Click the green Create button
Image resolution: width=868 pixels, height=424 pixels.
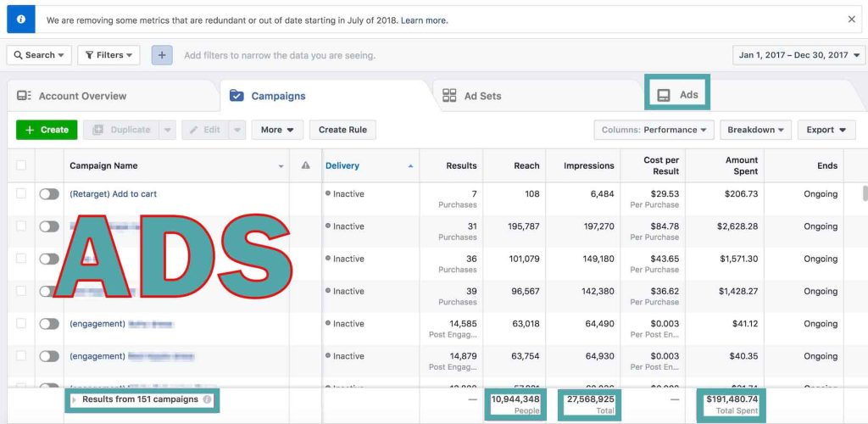[47, 130]
